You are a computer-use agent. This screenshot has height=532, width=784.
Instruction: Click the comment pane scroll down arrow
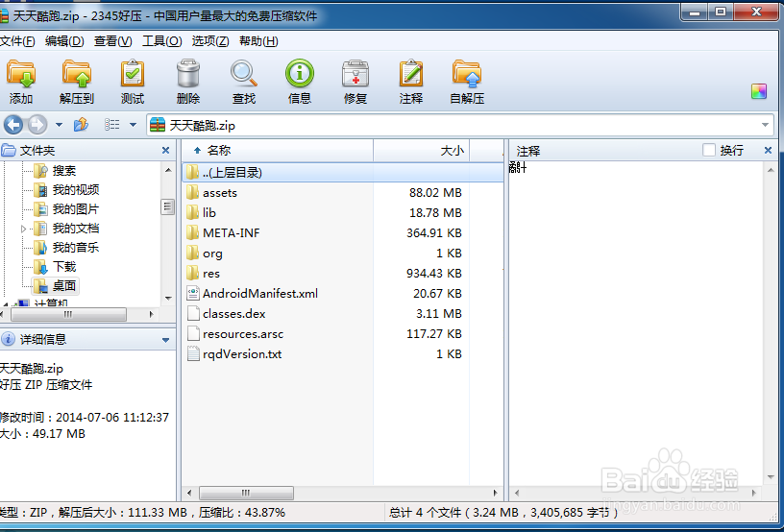(x=771, y=477)
